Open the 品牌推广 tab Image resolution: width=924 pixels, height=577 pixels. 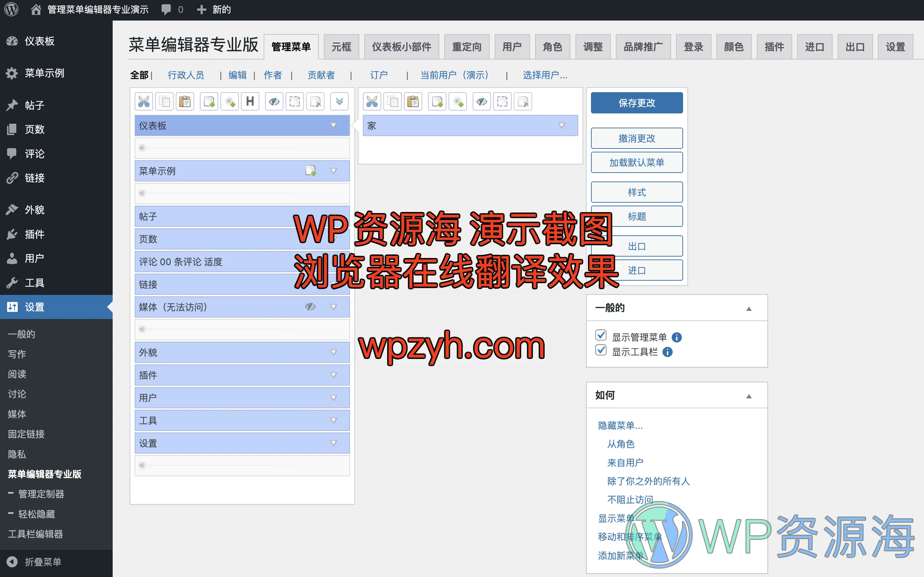643,47
